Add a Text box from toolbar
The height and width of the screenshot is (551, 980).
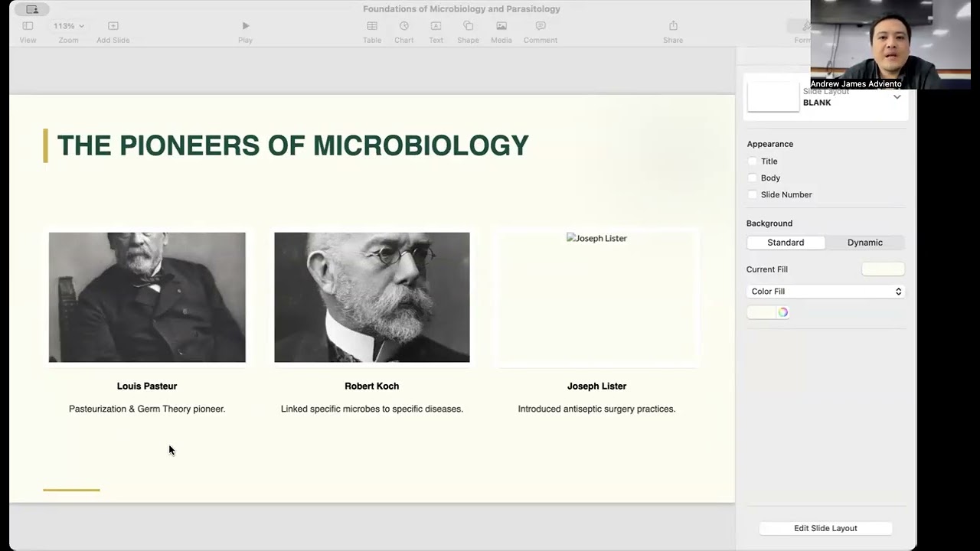click(x=436, y=26)
